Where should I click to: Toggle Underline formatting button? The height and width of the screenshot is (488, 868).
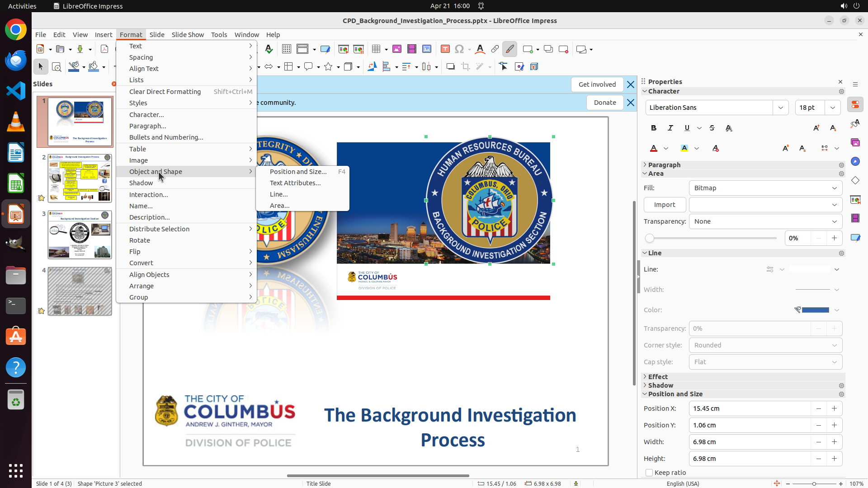click(x=687, y=128)
